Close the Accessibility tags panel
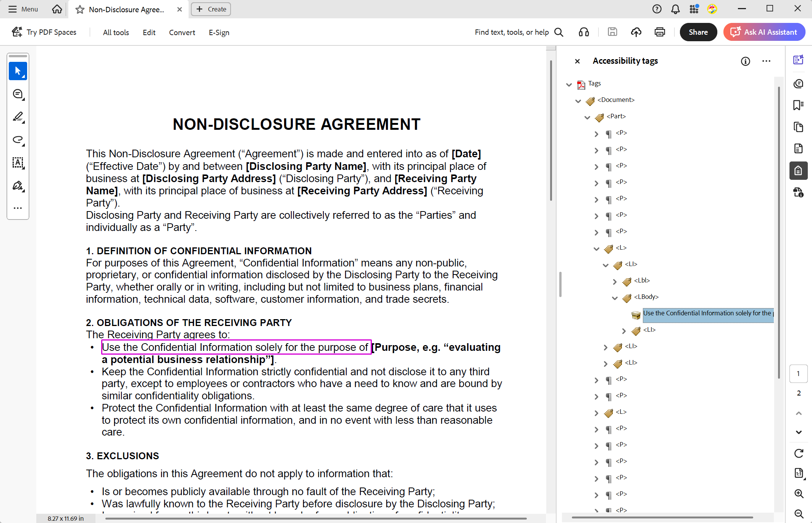This screenshot has height=523, width=812. 577,61
